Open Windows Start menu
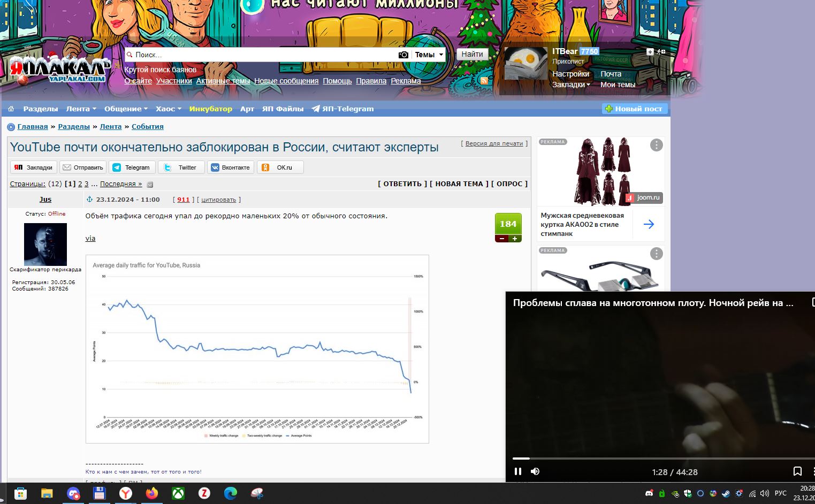 (x=20, y=493)
